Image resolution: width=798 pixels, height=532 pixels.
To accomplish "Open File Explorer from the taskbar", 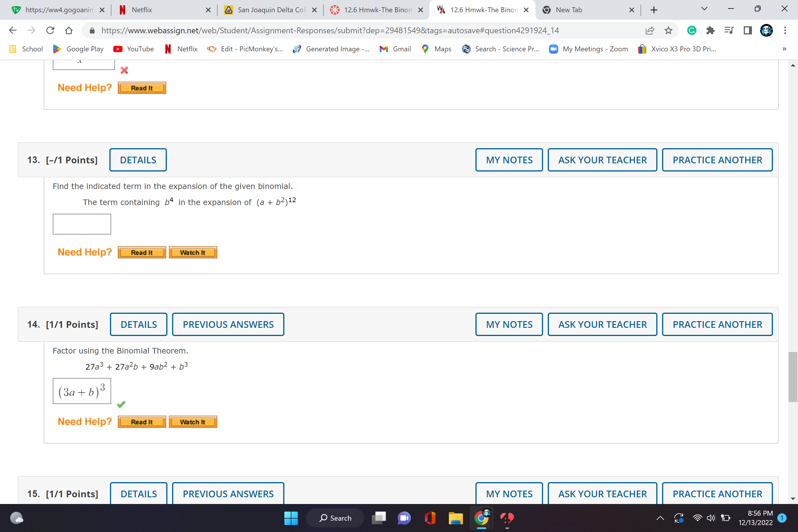I will click(x=455, y=518).
